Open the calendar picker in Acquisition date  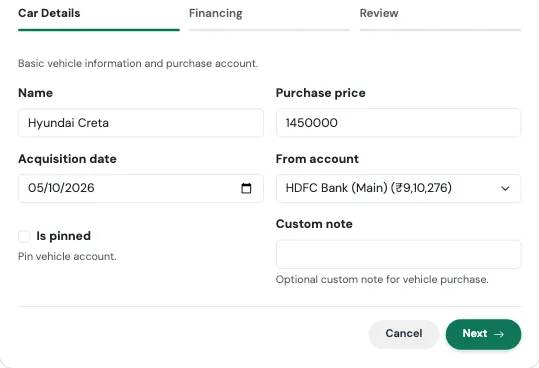[x=246, y=188]
